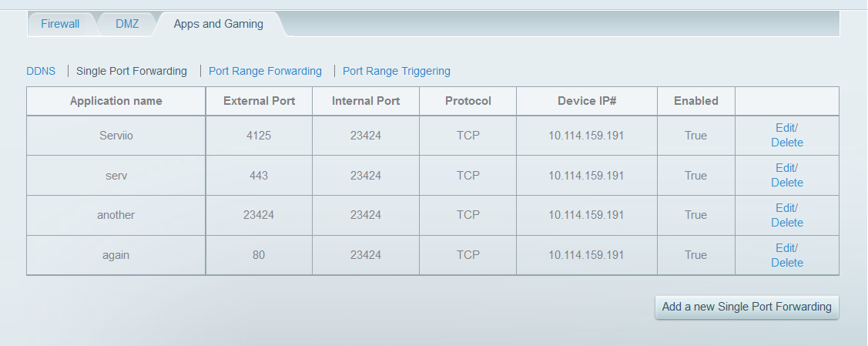Edit the again forwarding rule
The height and width of the screenshot is (346, 868).
click(786, 248)
